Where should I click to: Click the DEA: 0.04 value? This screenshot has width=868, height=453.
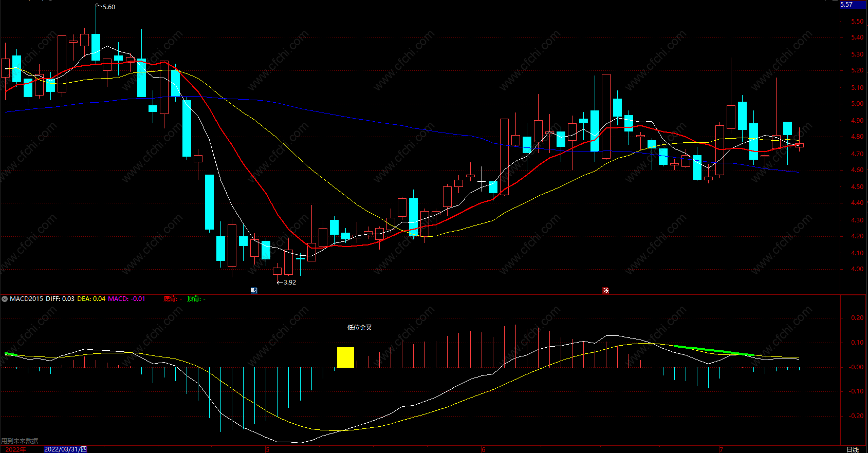click(x=91, y=299)
